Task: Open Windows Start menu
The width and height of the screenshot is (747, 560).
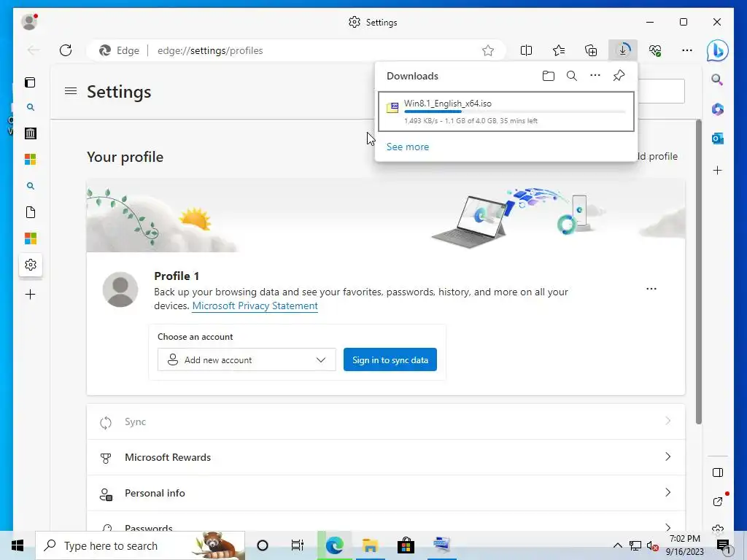Action: (18, 545)
